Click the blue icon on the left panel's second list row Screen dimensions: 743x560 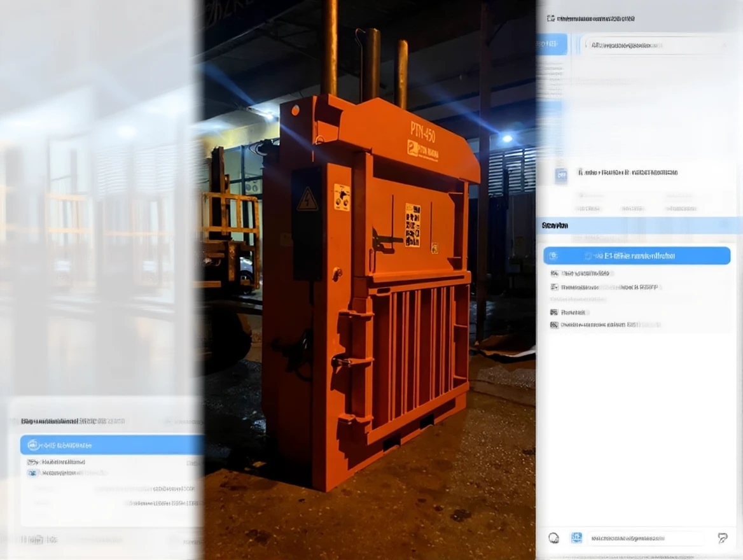click(33, 473)
